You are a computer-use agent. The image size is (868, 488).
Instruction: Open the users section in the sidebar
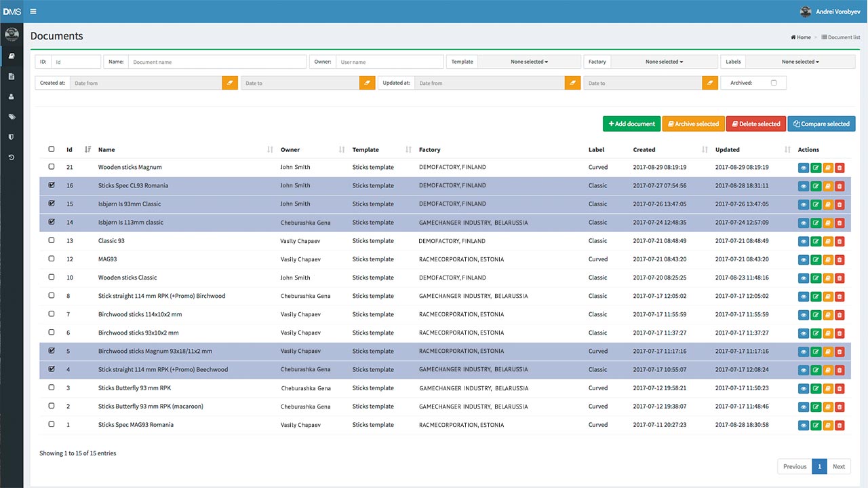click(12, 97)
